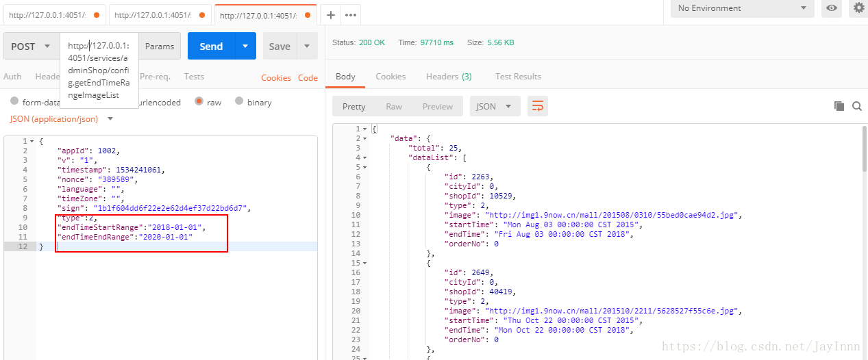
Task: Expand the No Environment dropdown
Action: coord(742,8)
